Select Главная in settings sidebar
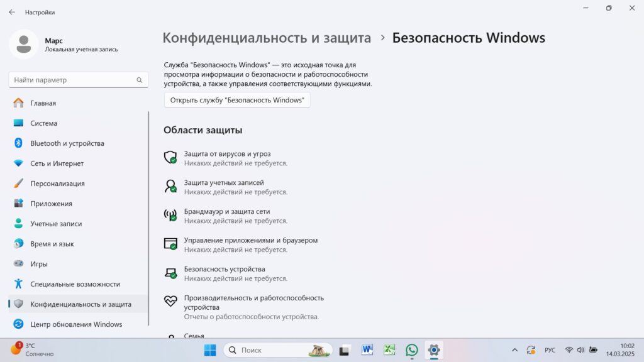This screenshot has width=644, height=362. coord(78,103)
